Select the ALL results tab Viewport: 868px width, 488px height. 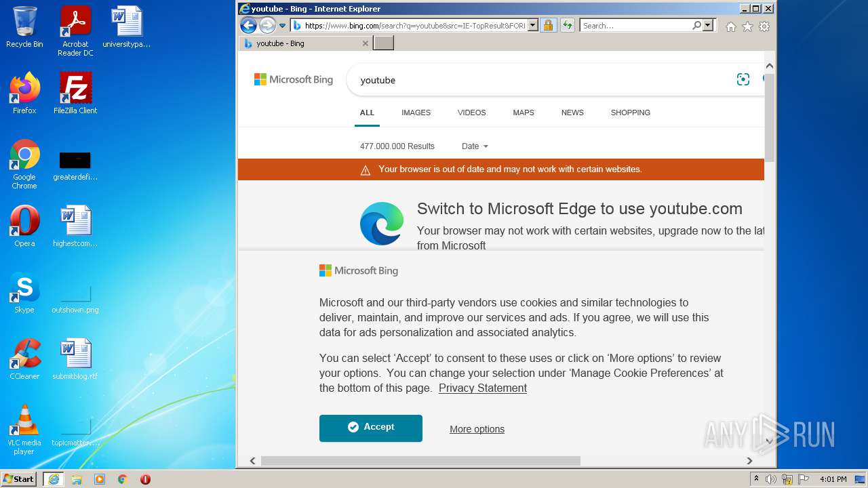coord(367,113)
